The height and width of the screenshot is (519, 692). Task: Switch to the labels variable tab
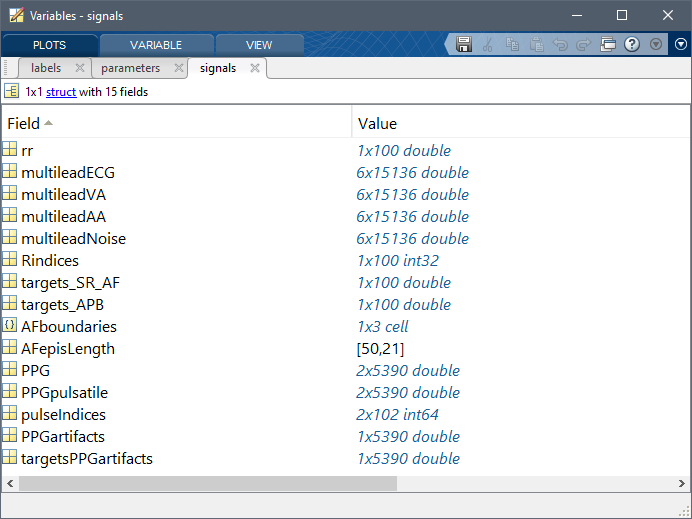pyautogui.click(x=46, y=68)
